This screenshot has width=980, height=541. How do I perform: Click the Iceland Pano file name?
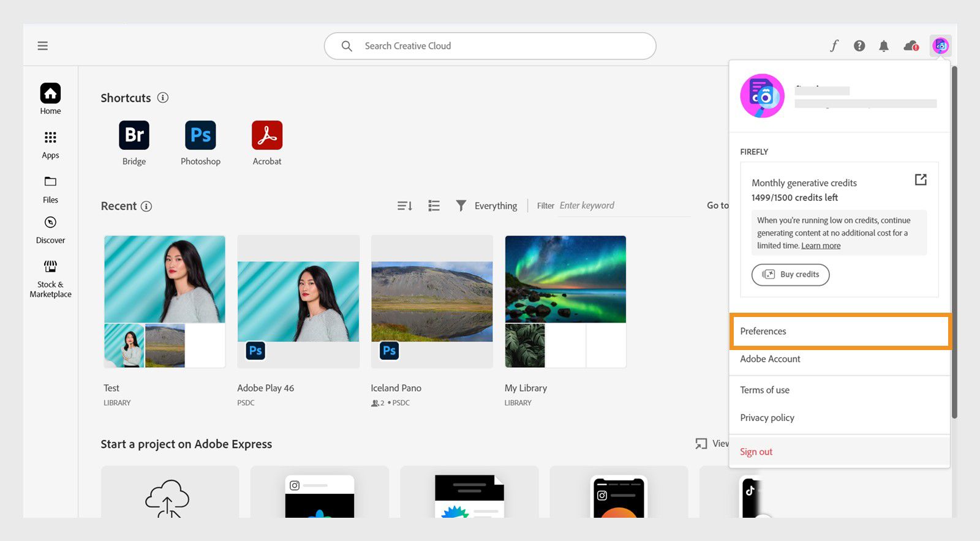(396, 388)
